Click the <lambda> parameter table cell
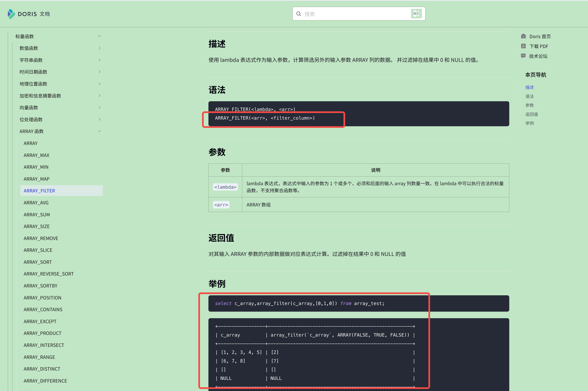Viewport: 588px width, 391px height. 225,187
